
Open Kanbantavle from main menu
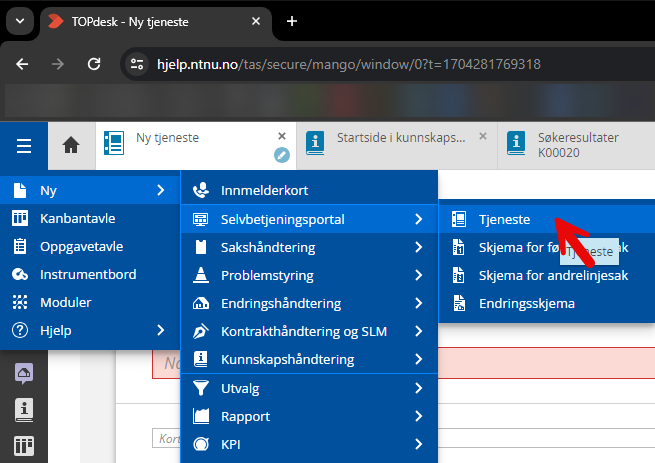(90, 218)
